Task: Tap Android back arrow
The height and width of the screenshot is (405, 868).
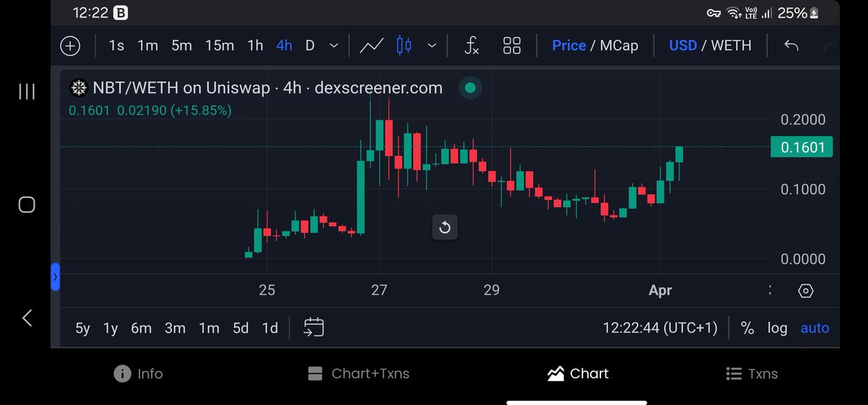Action: coord(27,317)
